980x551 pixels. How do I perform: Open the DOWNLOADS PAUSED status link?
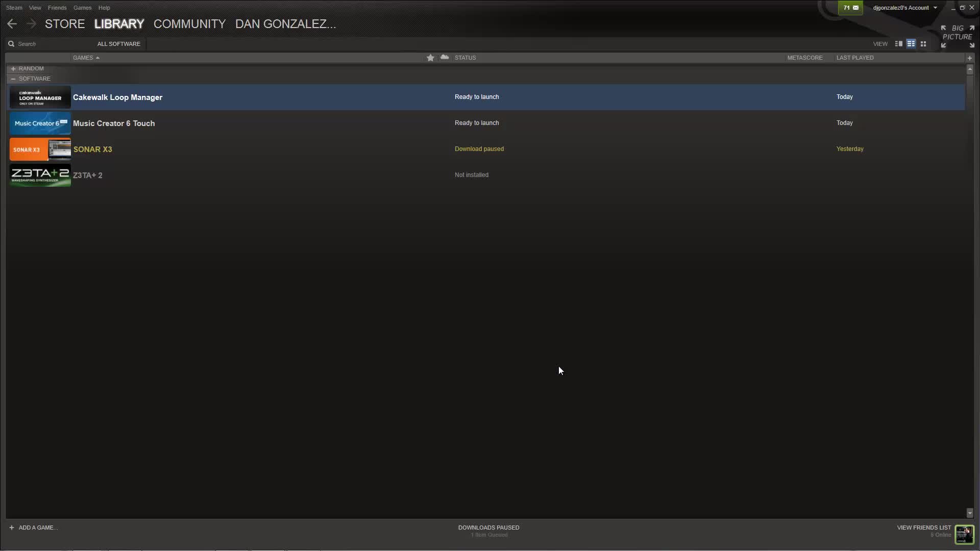point(488,528)
